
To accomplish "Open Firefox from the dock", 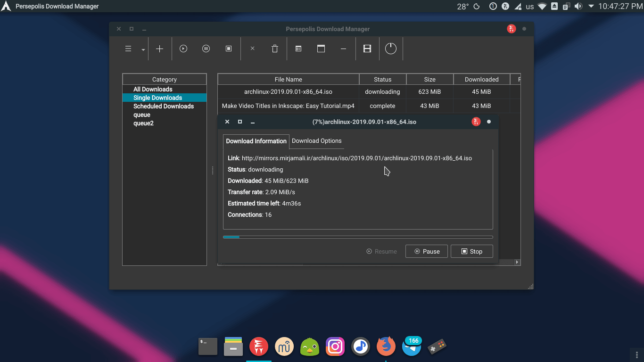I will [x=386, y=346].
